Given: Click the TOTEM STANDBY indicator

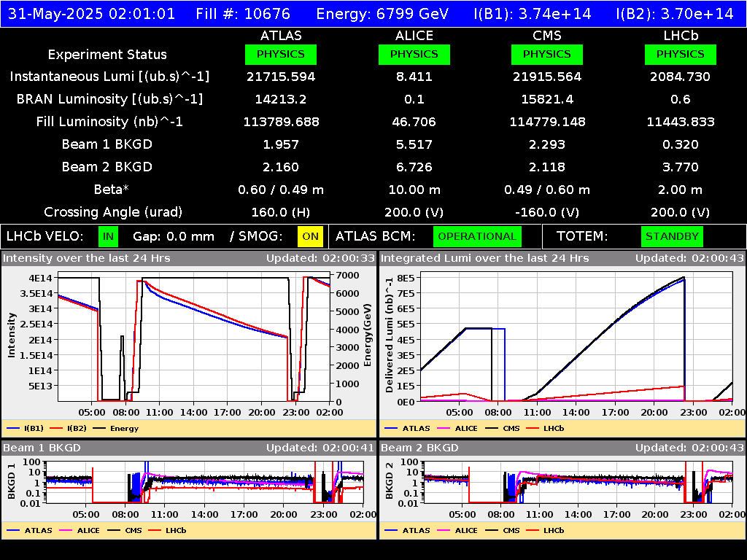Looking at the screenshot, I should click(x=672, y=237).
